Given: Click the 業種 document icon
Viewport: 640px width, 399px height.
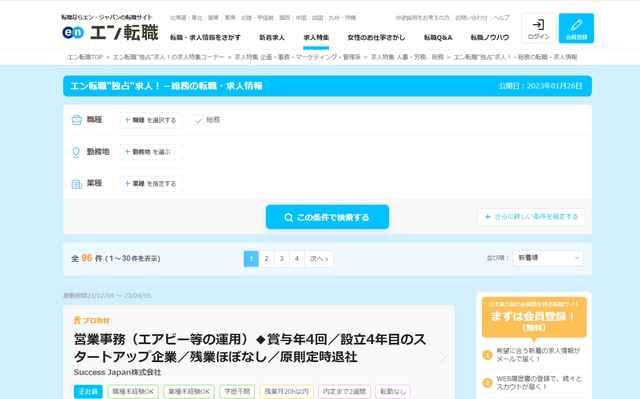Looking at the screenshot, I should tap(76, 184).
